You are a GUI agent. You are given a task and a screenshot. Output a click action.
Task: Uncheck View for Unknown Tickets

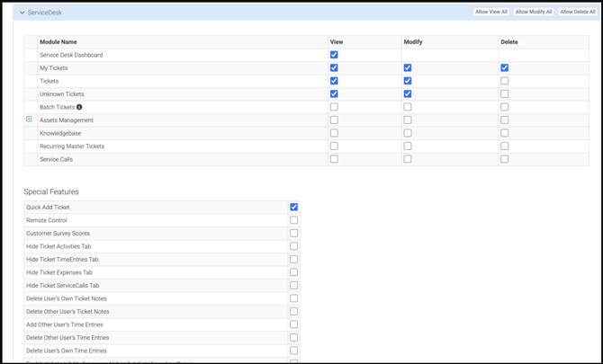[x=334, y=94]
